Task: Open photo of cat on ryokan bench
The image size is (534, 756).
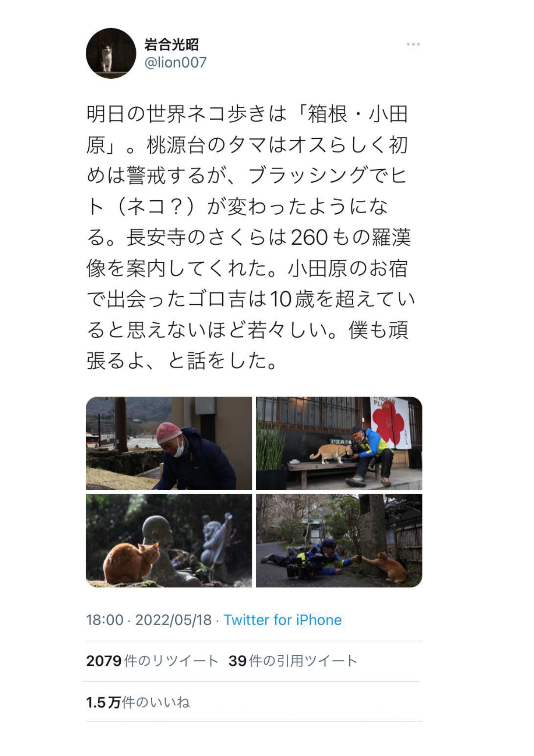Action: pyautogui.click(x=339, y=443)
